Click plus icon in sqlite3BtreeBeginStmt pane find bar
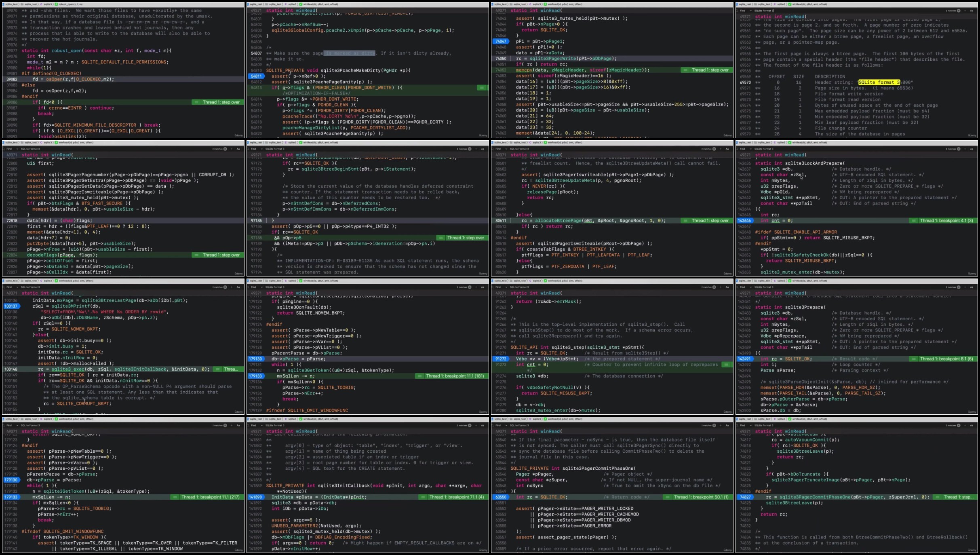 [476, 149]
